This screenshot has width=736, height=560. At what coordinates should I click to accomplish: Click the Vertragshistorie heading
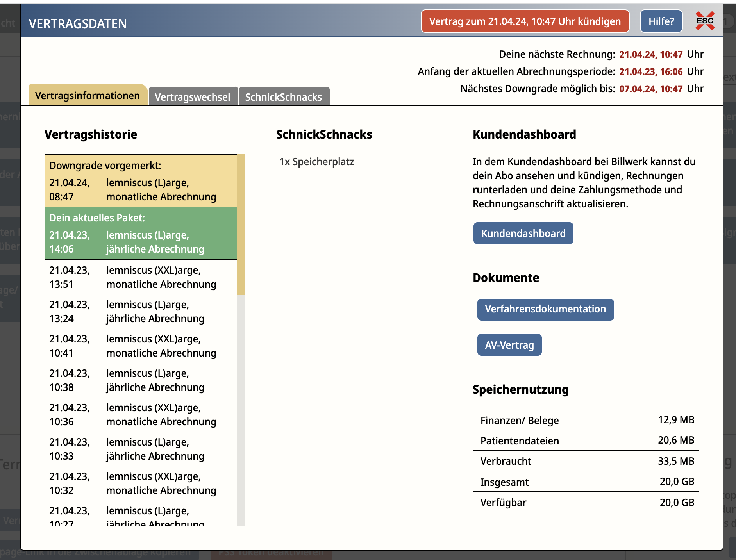click(x=91, y=134)
